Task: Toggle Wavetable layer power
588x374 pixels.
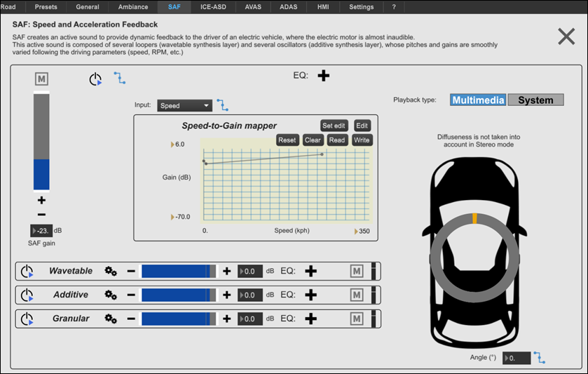Action: 27,271
